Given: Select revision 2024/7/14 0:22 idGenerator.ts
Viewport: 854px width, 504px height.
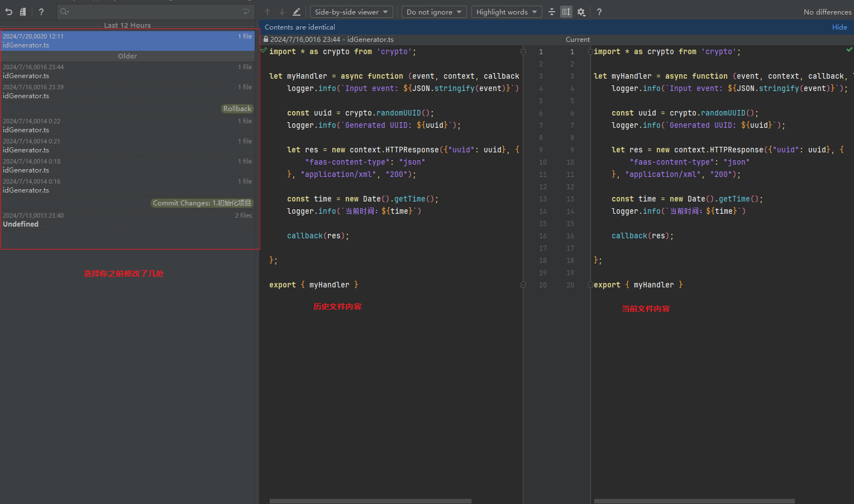Looking at the screenshot, I should tap(127, 126).
